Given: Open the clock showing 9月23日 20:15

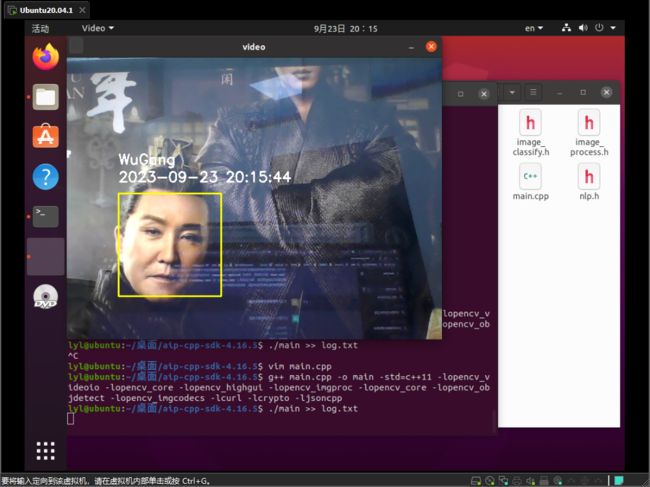Looking at the screenshot, I should [x=345, y=29].
